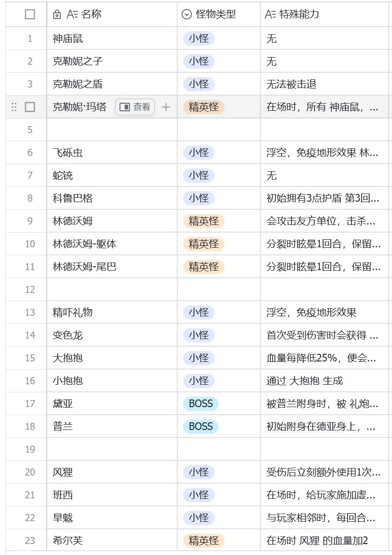The width and height of the screenshot is (392, 555).
Task: Select the name cell 变色龙
Action: tap(112, 335)
